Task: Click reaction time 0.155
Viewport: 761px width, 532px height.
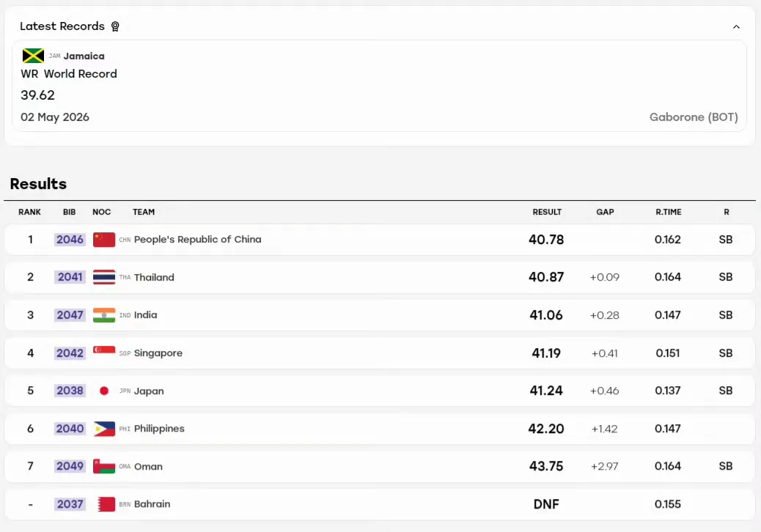Action: (x=668, y=504)
